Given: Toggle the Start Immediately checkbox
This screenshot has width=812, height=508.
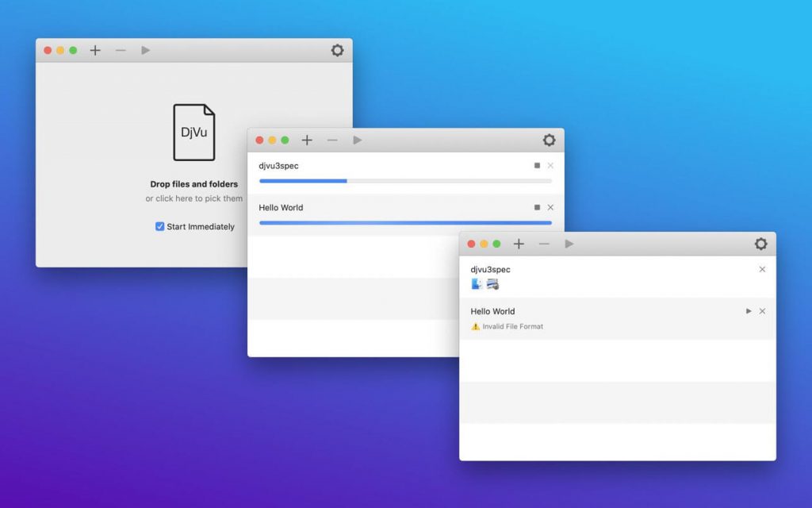Looking at the screenshot, I should click(161, 226).
